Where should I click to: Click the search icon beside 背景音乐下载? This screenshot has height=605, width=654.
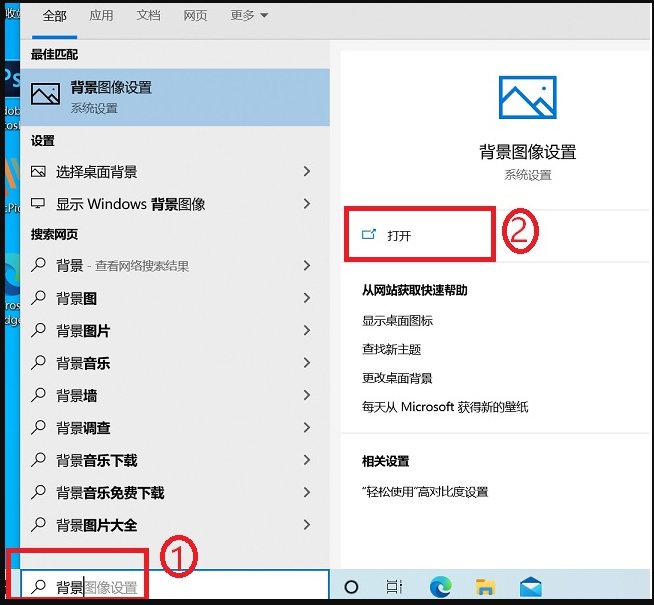click(38, 460)
